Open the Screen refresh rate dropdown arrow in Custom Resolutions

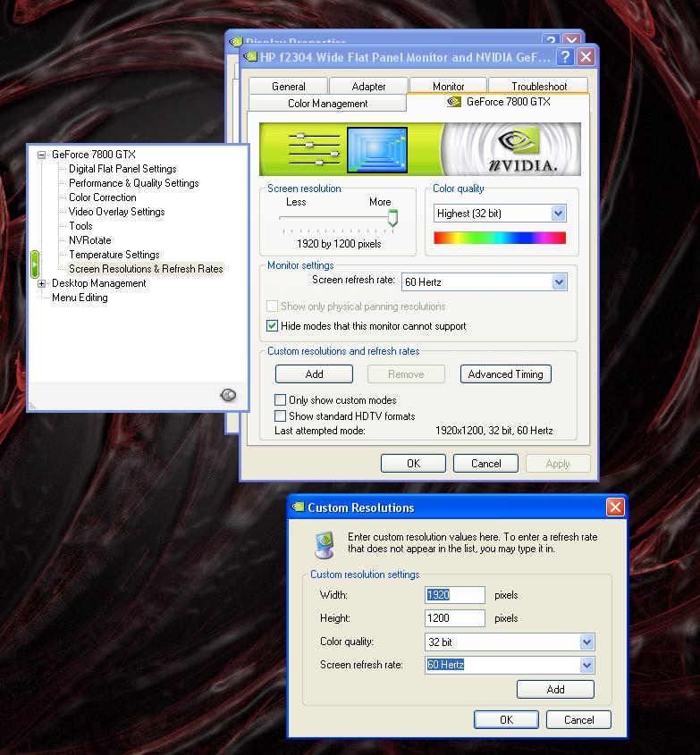[x=586, y=665]
